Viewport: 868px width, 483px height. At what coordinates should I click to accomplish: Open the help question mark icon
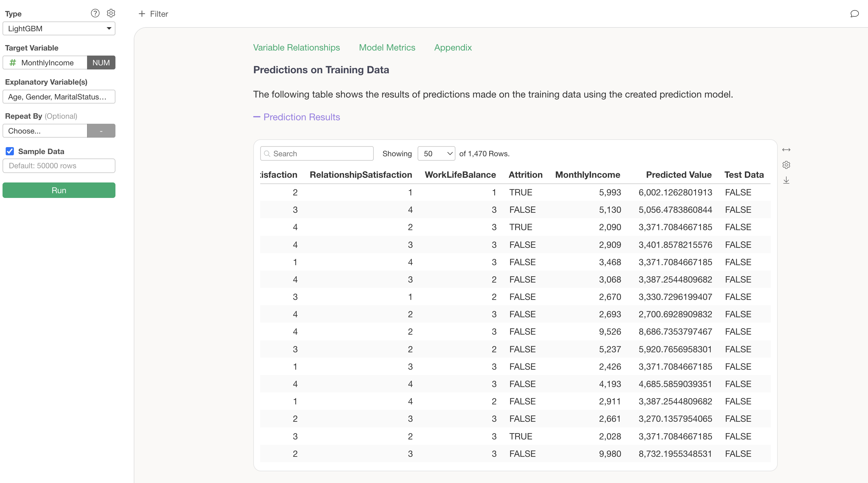tap(95, 13)
